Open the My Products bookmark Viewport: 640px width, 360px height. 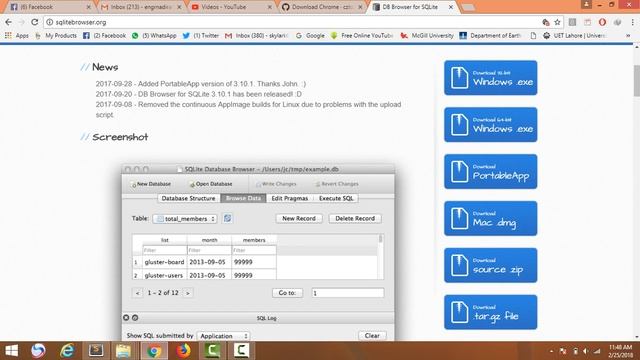coord(56,36)
